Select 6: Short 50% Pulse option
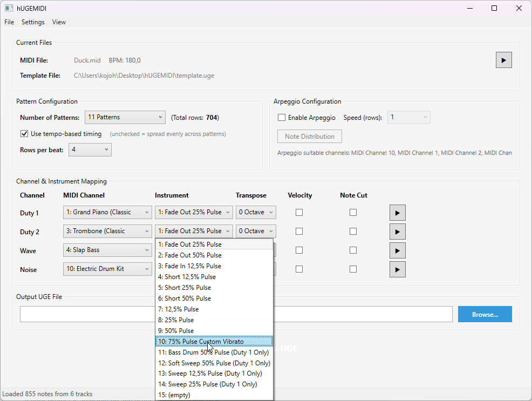The image size is (532, 401). click(214, 298)
